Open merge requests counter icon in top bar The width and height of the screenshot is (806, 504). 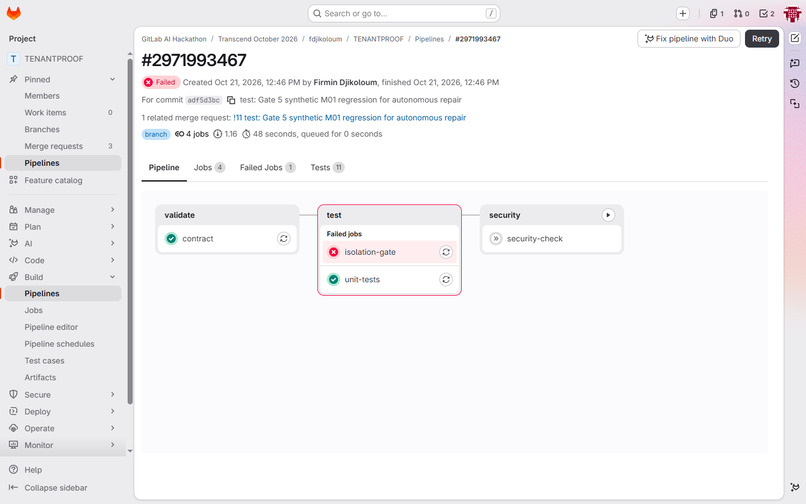click(x=741, y=14)
